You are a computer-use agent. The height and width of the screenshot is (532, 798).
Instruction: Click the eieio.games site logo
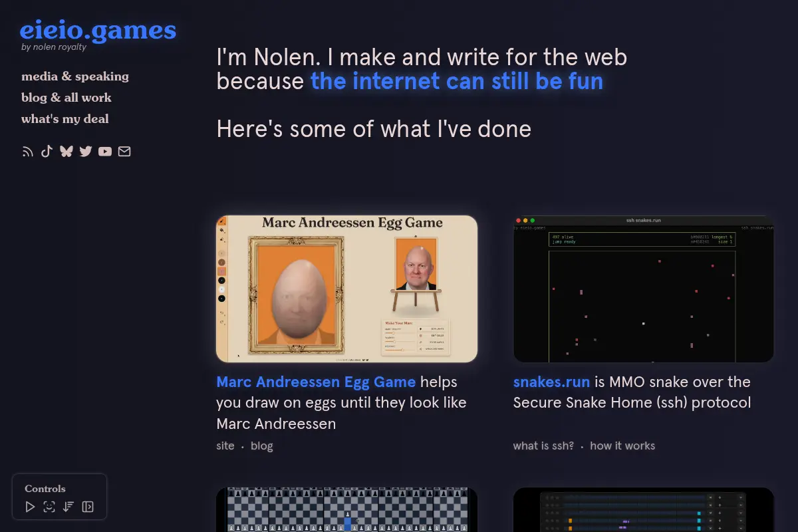click(98, 31)
